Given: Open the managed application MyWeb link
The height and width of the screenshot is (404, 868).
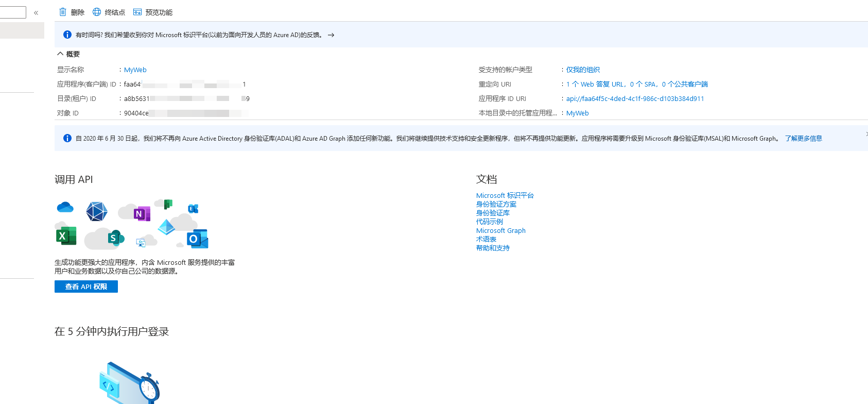Looking at the screenshot, I should coord(577,113).
